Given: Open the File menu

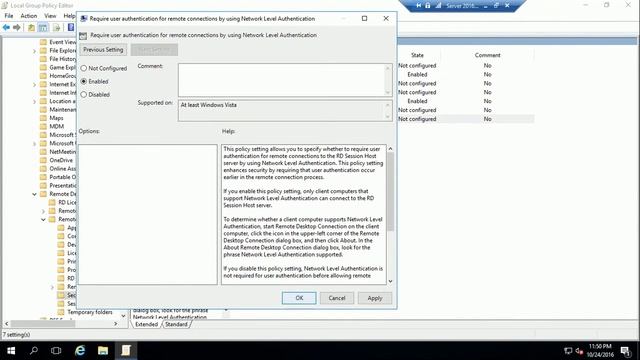Looking at the screenshot, I should (9, 16).
